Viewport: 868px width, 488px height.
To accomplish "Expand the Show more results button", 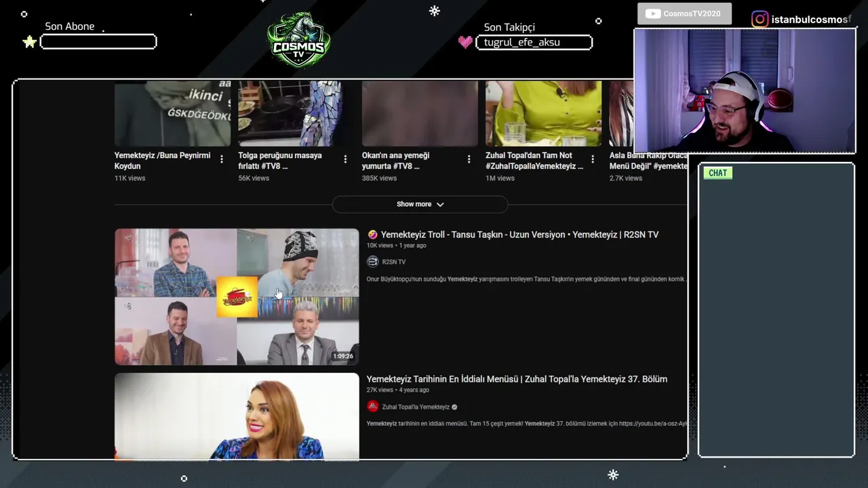I will click(420, 204).
